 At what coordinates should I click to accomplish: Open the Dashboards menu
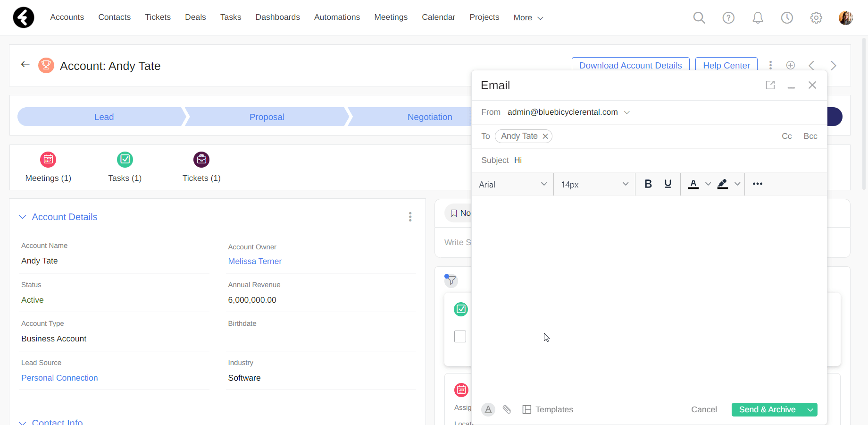point(277,17)
